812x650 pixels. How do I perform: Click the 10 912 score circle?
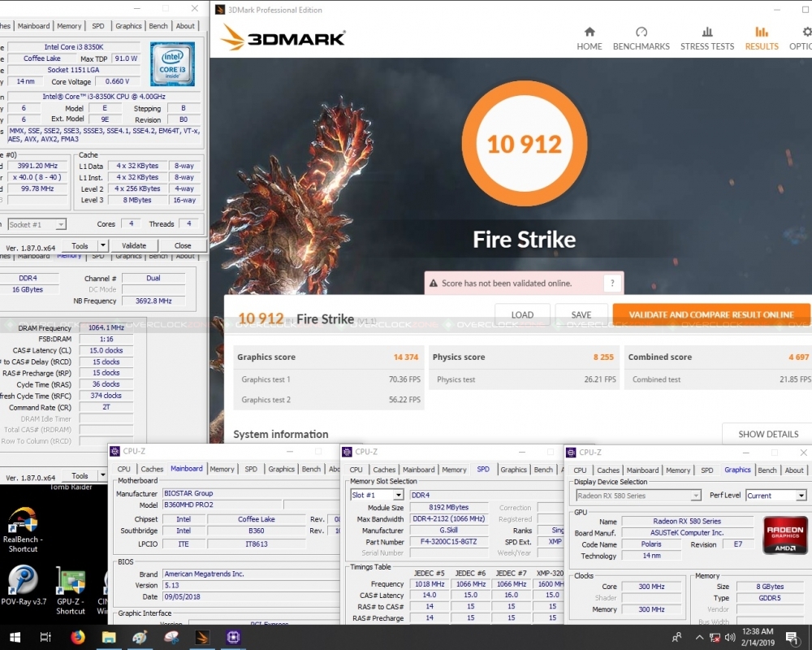point(524,144)
